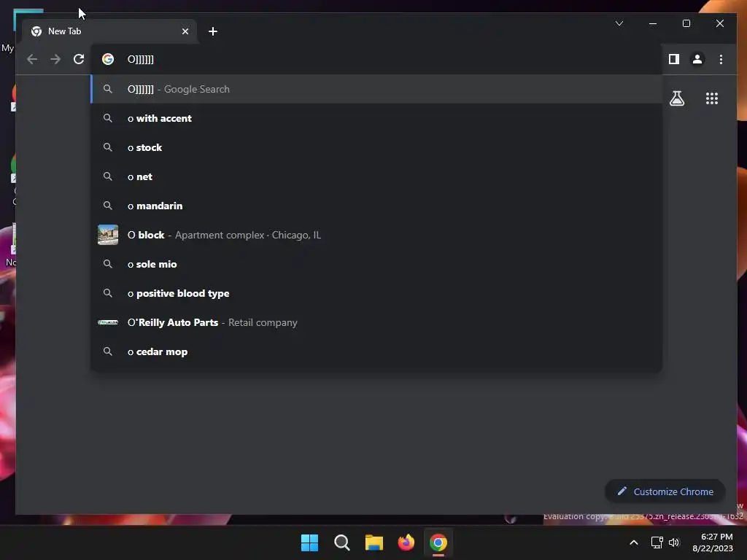747x560 pixels.
Task: Click the address bar input text
Action: click(x=141, y=60)
